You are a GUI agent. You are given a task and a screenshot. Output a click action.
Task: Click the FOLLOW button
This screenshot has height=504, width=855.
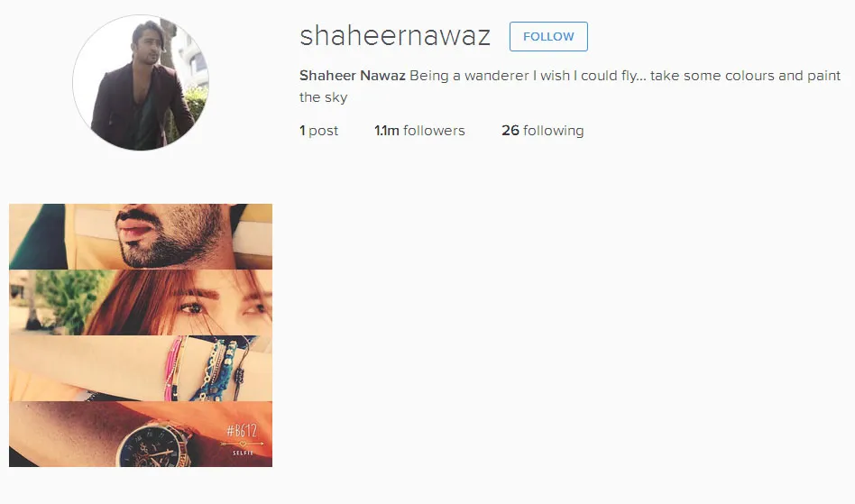click(x=548, y=36)
